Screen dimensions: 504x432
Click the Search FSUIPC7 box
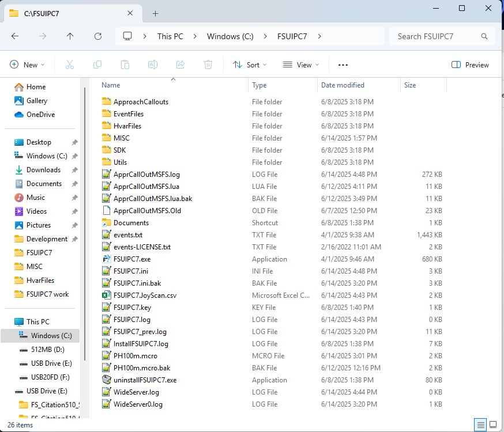(442, 36)
